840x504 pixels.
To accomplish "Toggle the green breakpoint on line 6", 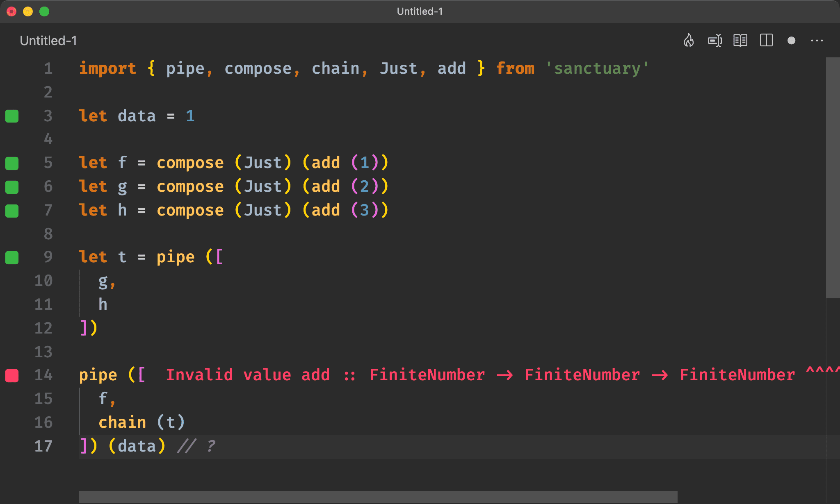I will tap(13, 186).
